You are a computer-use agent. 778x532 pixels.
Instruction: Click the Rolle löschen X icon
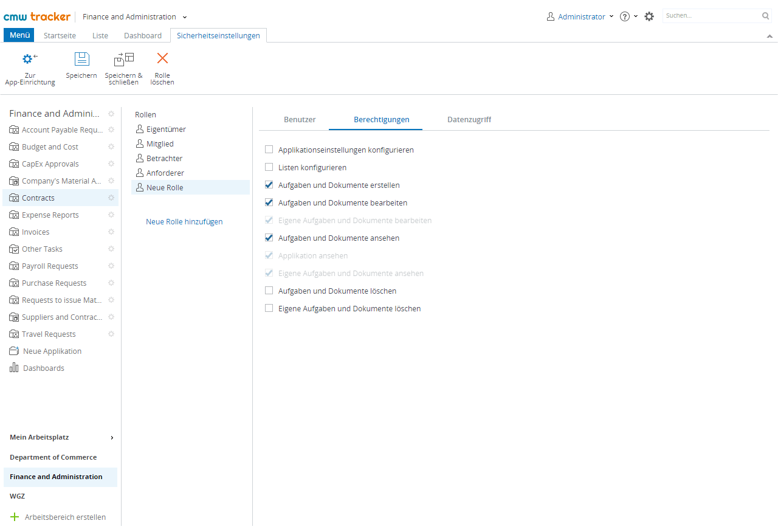click(x=162, y=58)
